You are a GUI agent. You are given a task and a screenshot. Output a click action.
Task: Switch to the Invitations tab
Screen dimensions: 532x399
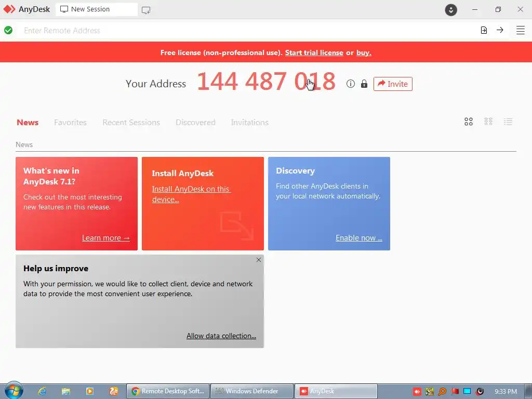click(x=249, y=122)
